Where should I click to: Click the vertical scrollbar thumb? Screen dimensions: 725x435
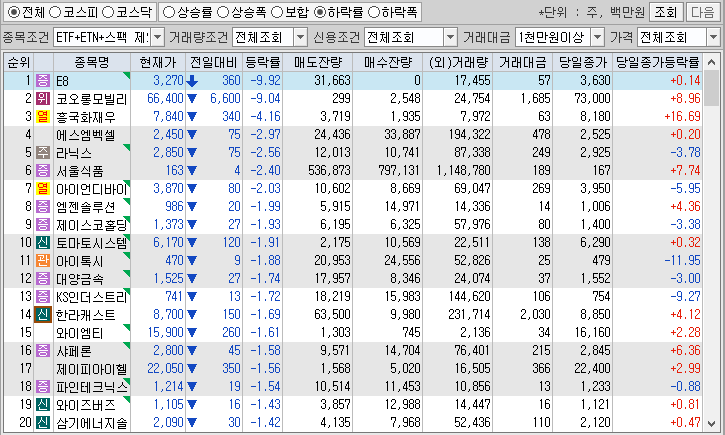pyautogui.click(x=712, y=88)
